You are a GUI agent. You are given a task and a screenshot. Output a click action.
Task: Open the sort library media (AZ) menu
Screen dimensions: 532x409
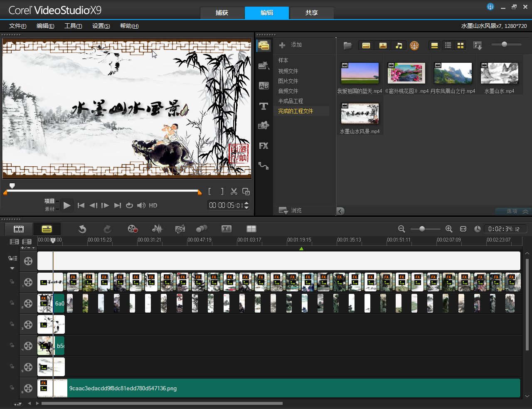(x=478, y=46)
